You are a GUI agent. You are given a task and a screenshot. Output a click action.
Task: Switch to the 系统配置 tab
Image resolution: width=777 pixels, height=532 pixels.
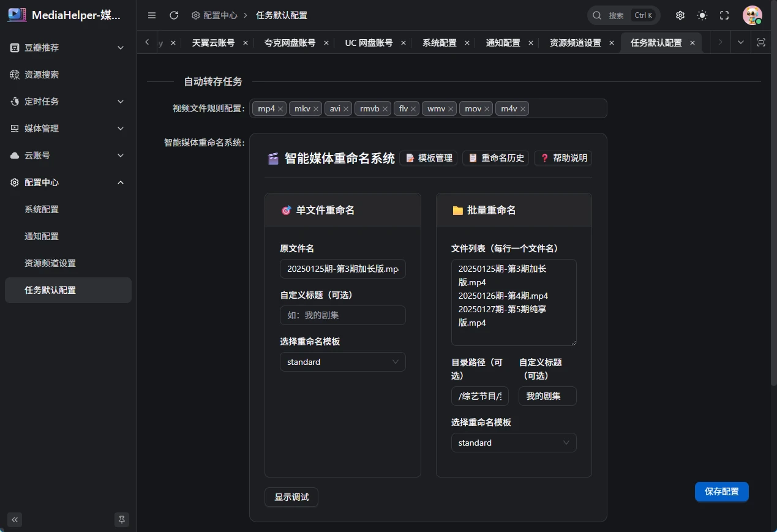tap(439, 43)
